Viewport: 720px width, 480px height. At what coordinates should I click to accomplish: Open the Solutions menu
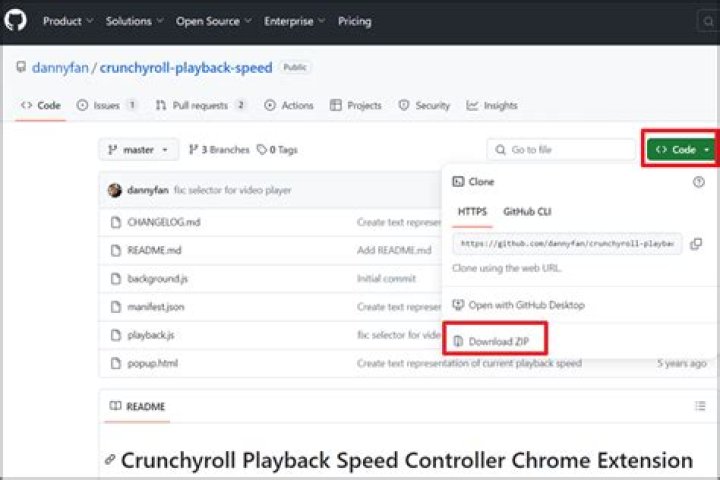click(134, 21)
